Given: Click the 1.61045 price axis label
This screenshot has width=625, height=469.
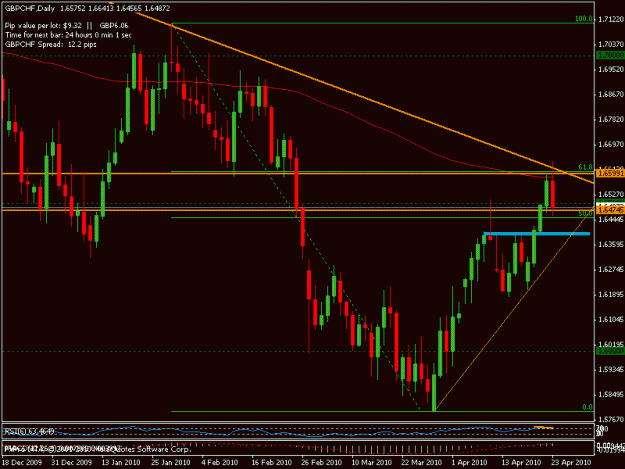Looking at the screenshot, I should (x=611, y=320).
